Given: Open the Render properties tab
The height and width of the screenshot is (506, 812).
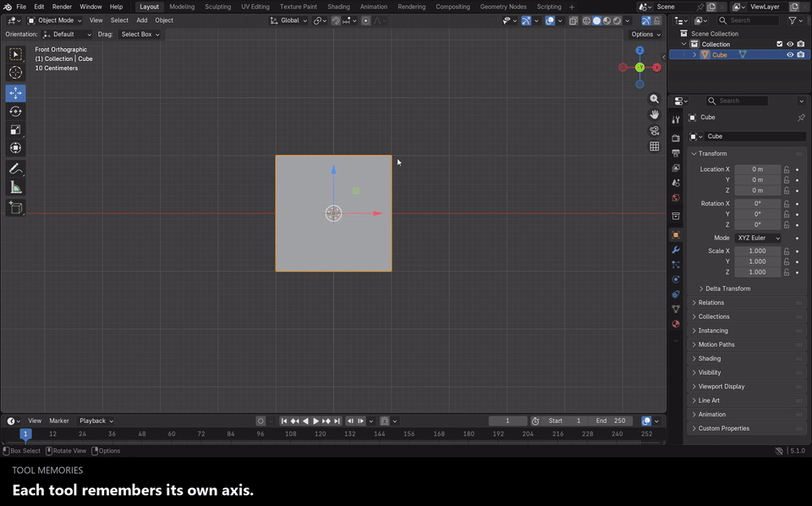Looking at the screenshot, I should click(x=676, y=138).
